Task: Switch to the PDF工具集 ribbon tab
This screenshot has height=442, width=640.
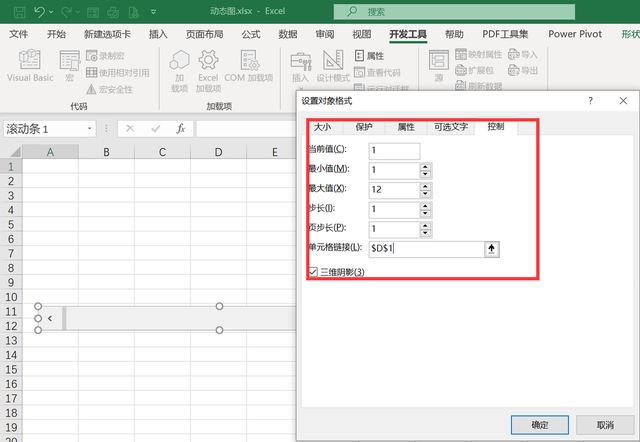Action: click(505, 34)
